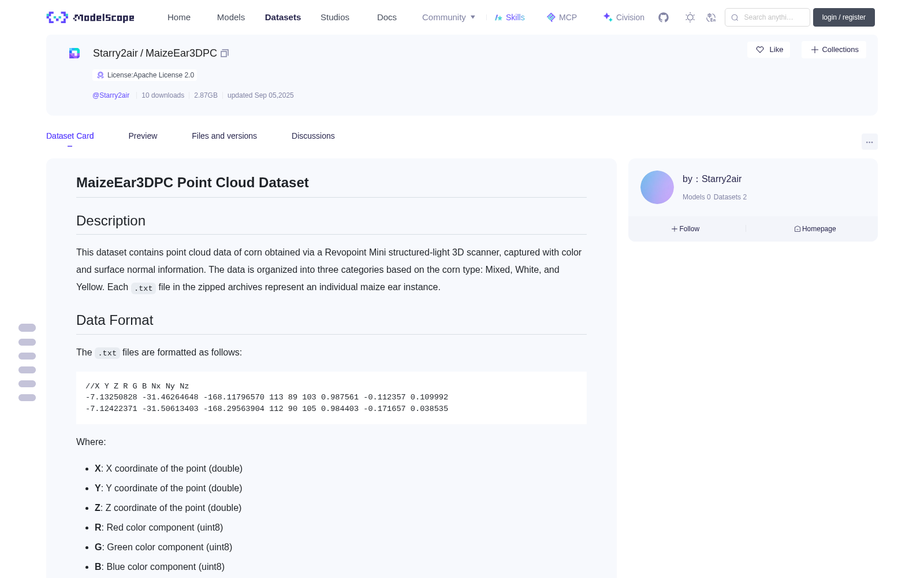Open the three-dots more options button
Screen dimensions: 924x578
870,142
